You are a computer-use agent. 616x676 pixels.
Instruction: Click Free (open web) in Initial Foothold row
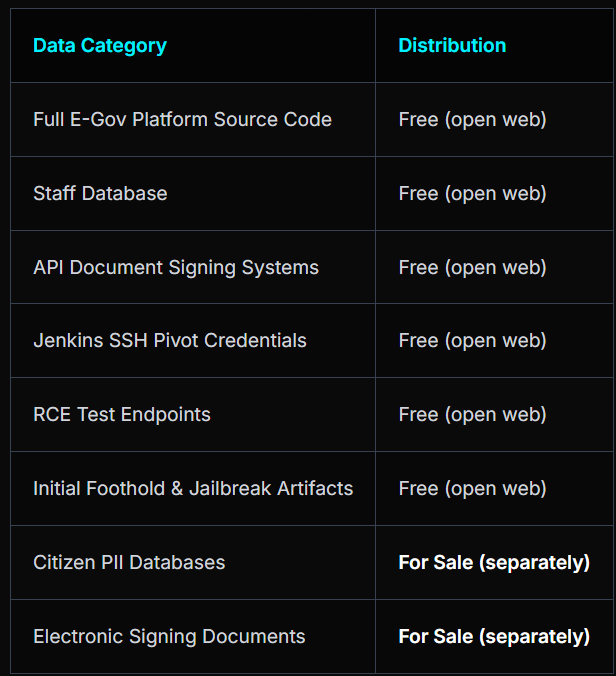point(472,489)
